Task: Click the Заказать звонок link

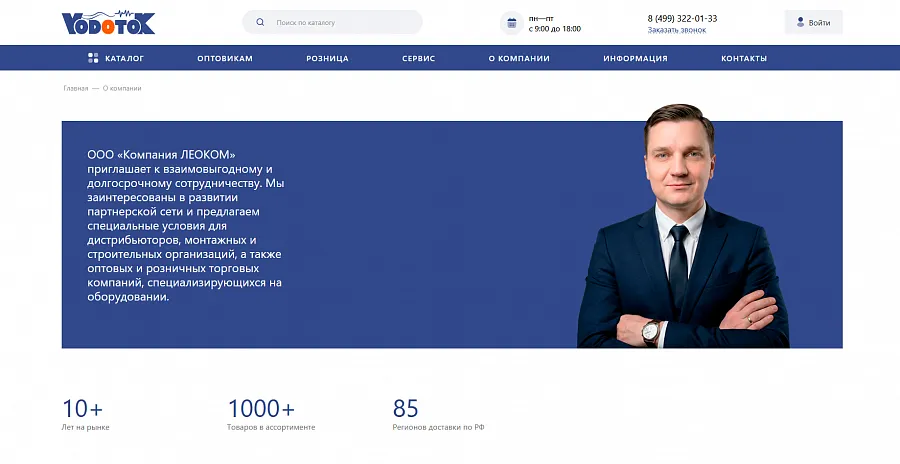Action: click(677, 30)
